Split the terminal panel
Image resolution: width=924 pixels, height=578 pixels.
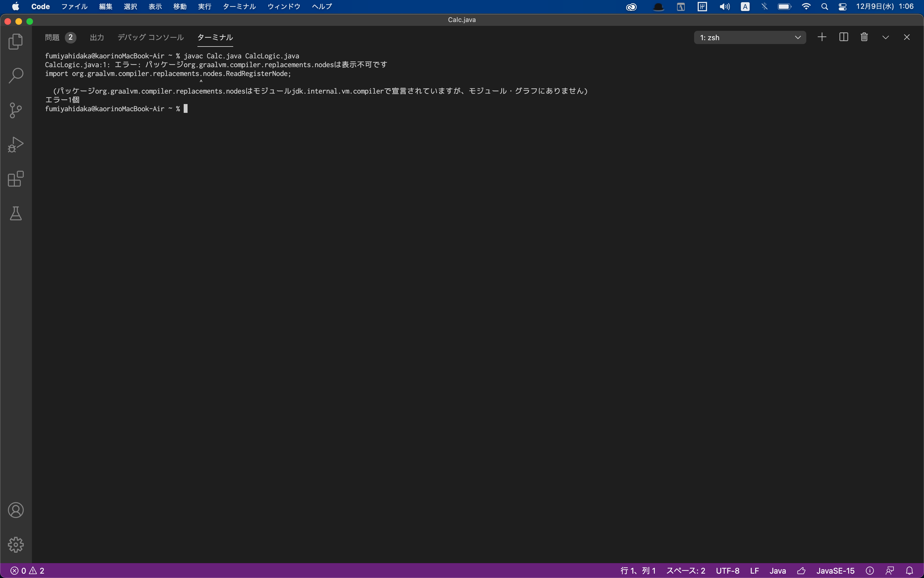coord(843,37)
